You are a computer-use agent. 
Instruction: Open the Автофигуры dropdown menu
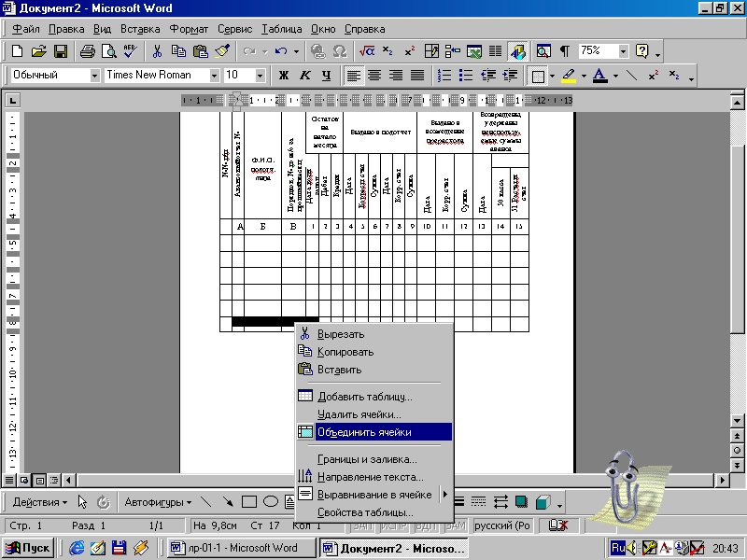158,502
